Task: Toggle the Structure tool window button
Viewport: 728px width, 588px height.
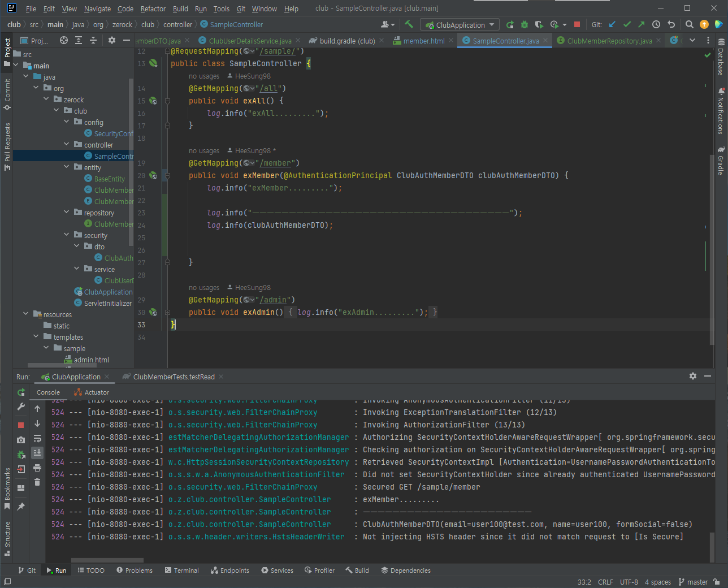Action: pos(7,539)
